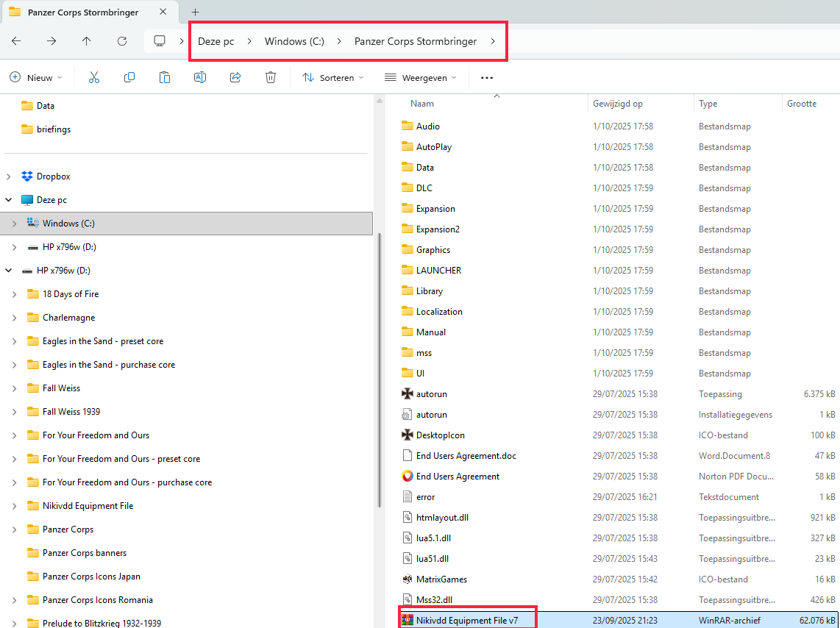Click Windows (C:) in the address breadcrumb
This screenshot has height=628, width=840.
[x=294, y=41]
